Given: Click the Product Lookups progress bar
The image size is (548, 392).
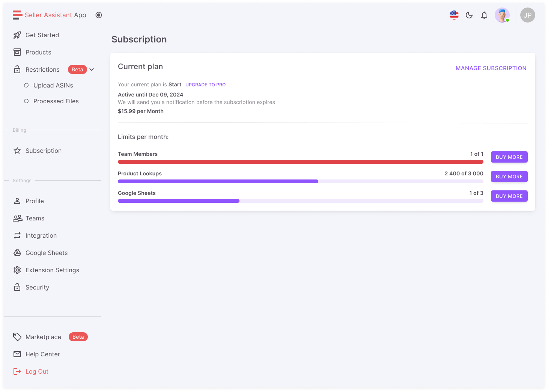Looking at the screenshot, I should pos(300,181).
